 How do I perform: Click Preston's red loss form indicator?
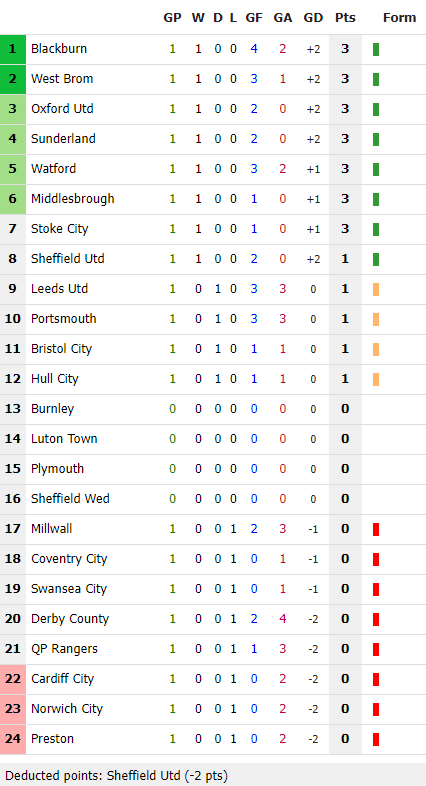pos(376,739)
